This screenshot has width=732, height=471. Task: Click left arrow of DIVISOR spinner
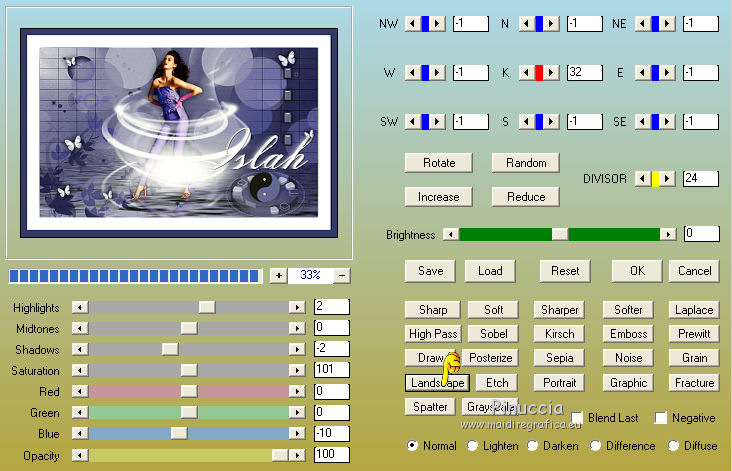642,179
